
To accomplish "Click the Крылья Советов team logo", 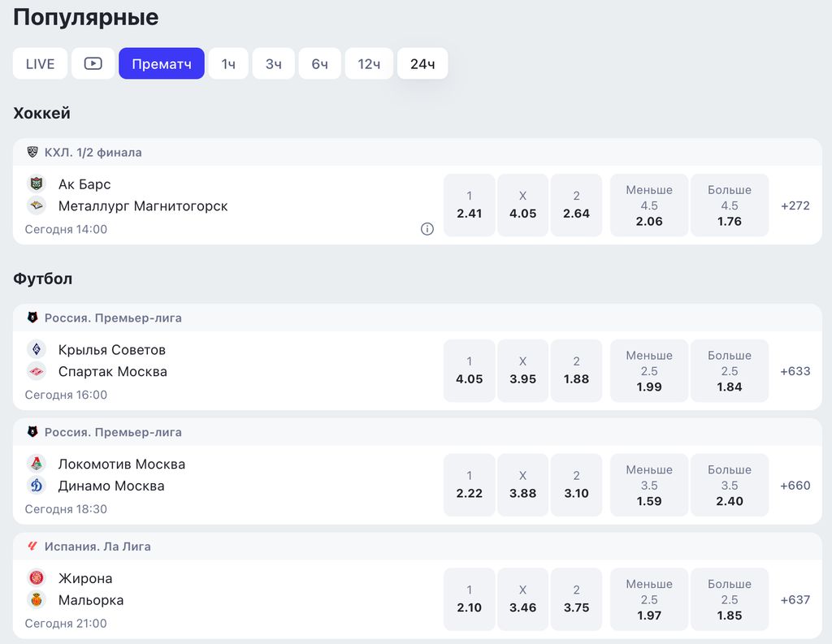I will pos(37,349).
